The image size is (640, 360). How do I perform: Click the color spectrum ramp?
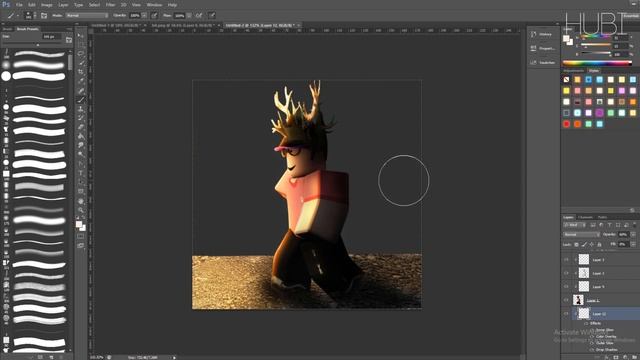597,63
